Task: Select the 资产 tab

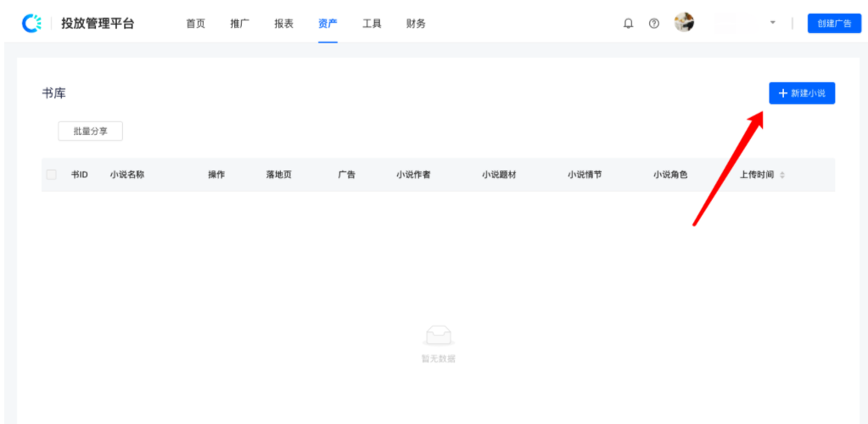Action: coord(328,24)
